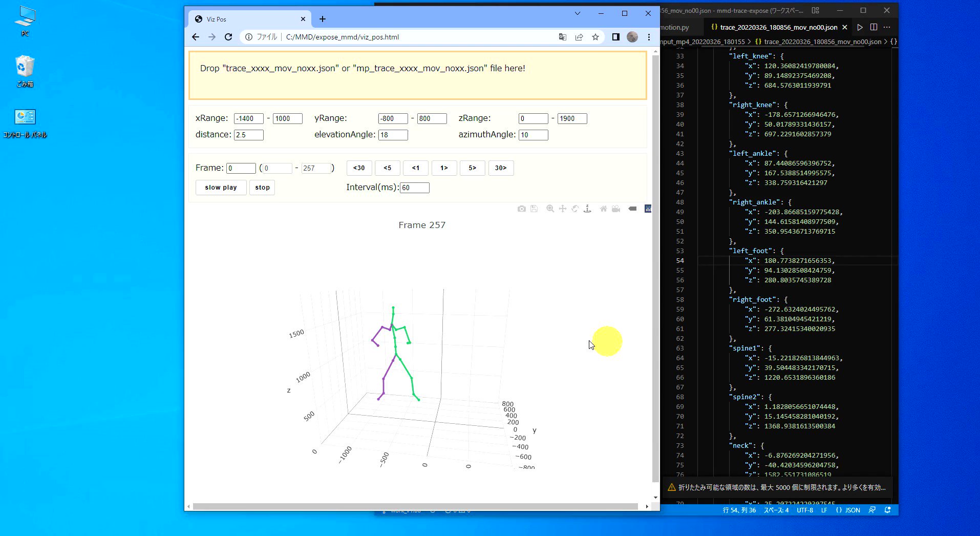The width and height of the screenshot is (980, 536).
Task: Open Chrome tab search chevron
Action: click(x=578, y=13)
